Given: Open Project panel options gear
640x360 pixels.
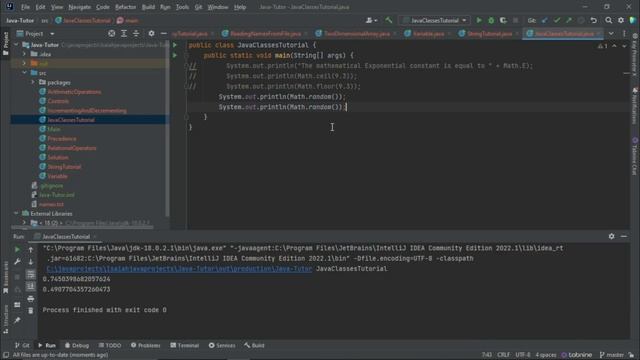Looking at the screenshot, I should 151,33.
